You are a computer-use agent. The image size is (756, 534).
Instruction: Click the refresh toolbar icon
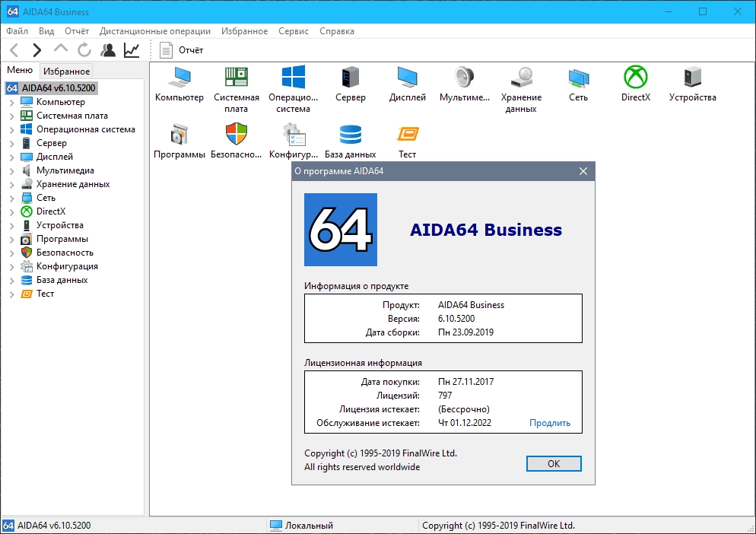84,49
